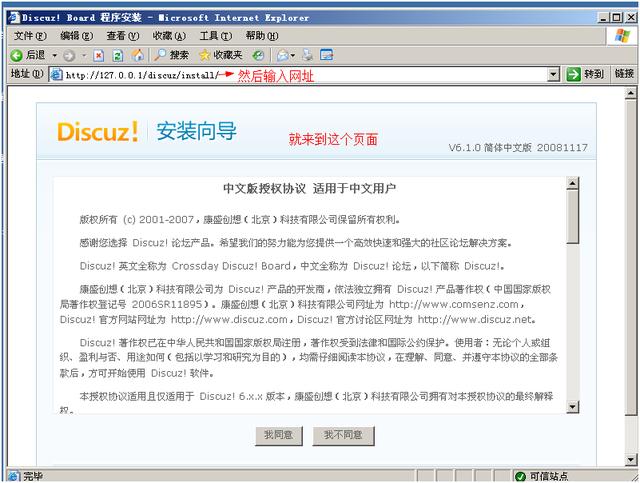This screenshot has height=483, width=640.
Task: Click the page scroll-down arrow
Action: (631, 460)
